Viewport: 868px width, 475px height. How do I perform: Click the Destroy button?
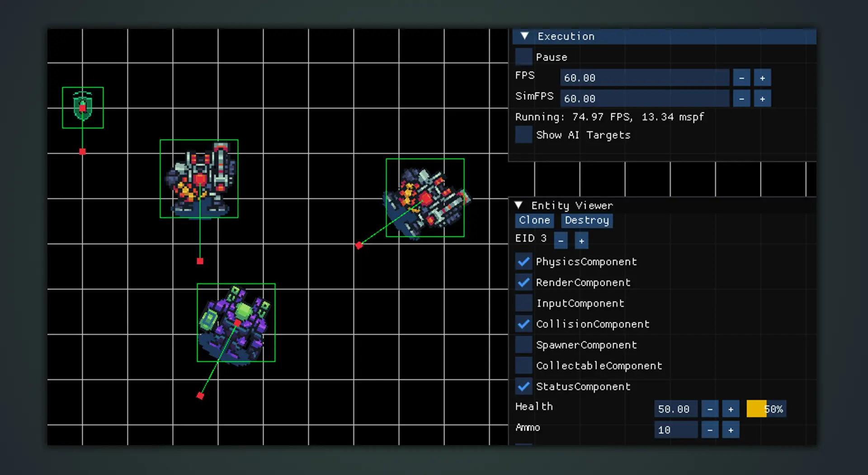click(x=587, y=220)
